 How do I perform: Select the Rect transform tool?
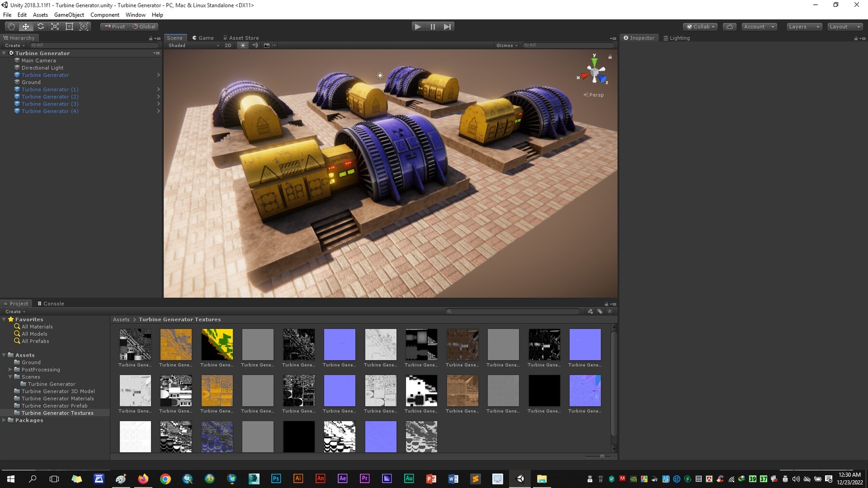click(69, 26)
